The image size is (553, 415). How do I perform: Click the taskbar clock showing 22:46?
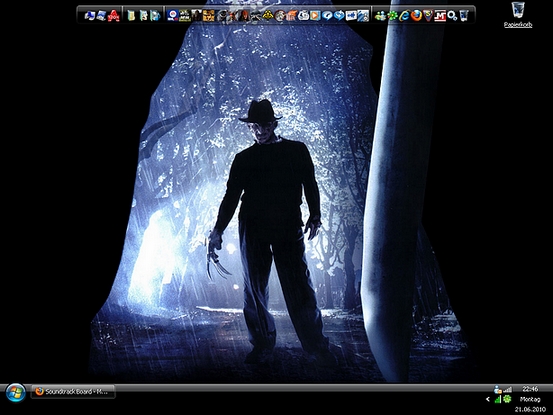coord(530,389)
